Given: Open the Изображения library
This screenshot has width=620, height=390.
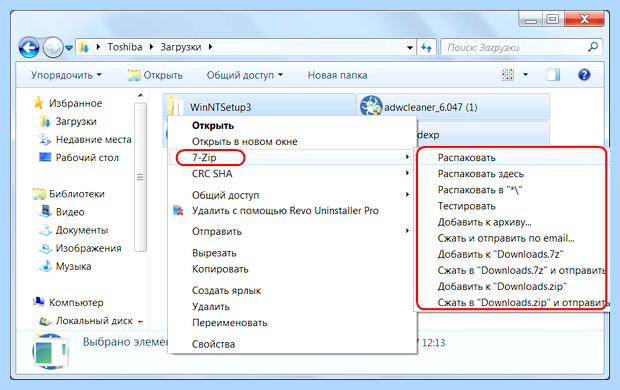Looking at the screenshot, I should [x=81, y=248].
